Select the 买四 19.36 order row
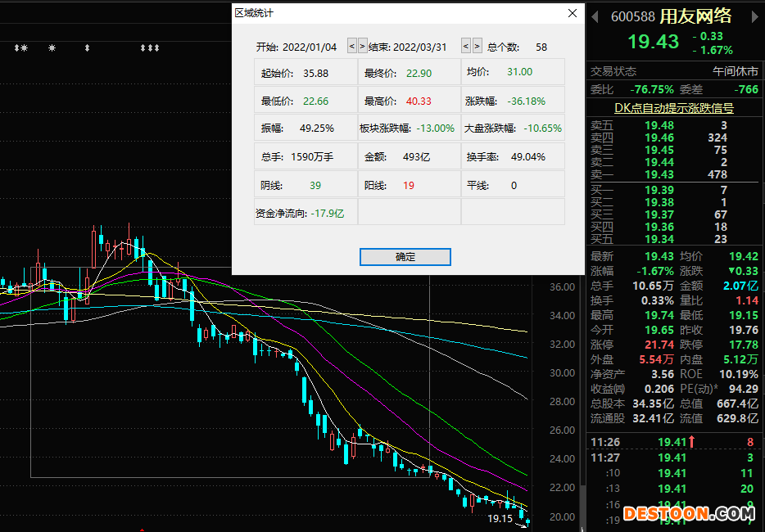 tap(674, 227)
